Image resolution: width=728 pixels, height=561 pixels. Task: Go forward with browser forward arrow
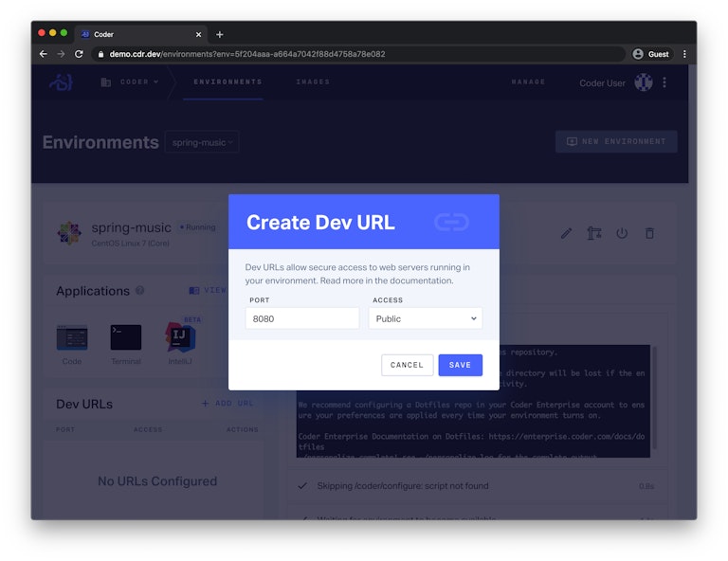(61, 54)
